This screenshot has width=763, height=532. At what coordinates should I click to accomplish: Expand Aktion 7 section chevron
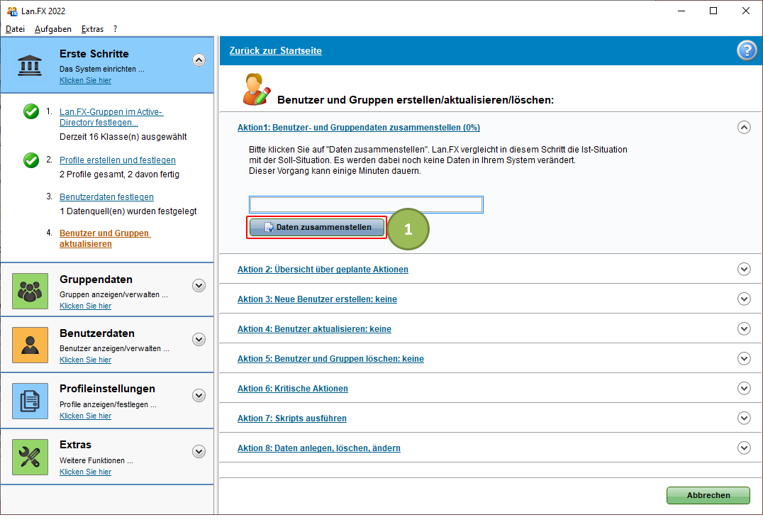744,418
